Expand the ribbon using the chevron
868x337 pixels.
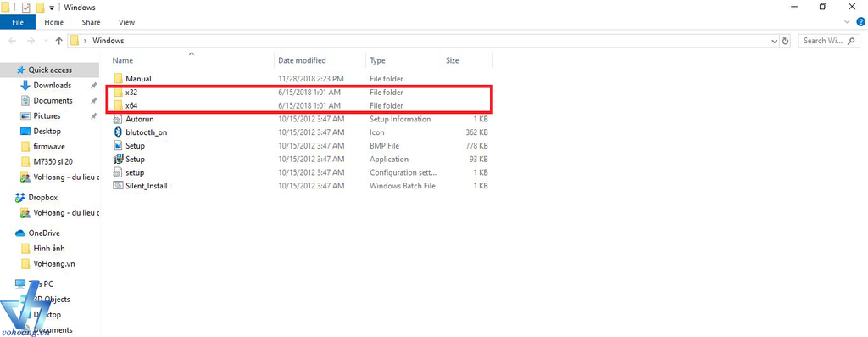[x=847, y=22]
